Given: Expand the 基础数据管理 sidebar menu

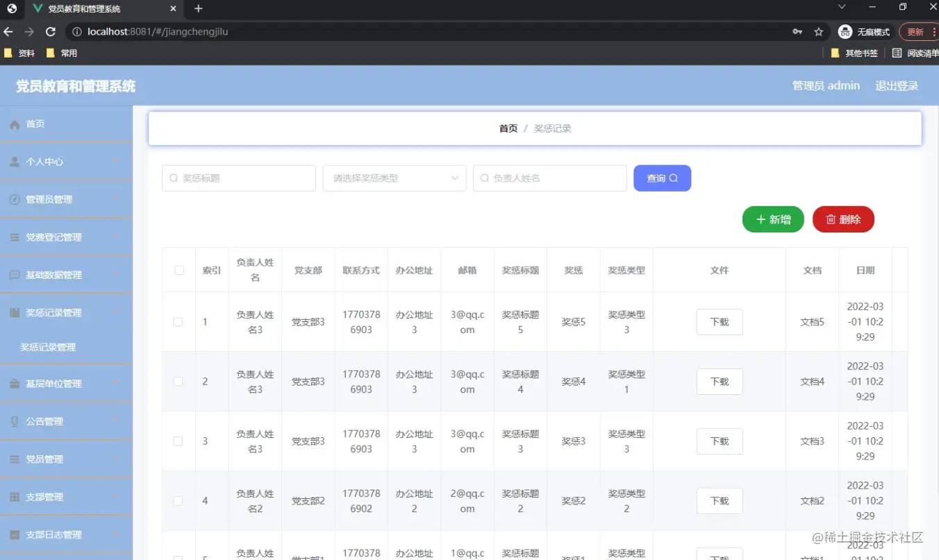Looking at the screenshot, I should point(66,275).
